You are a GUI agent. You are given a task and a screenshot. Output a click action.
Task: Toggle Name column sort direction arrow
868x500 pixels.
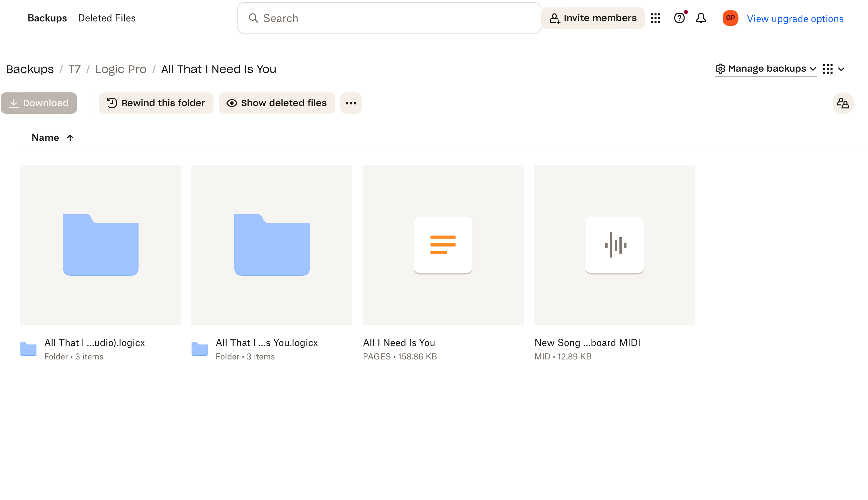click(70, 138)
